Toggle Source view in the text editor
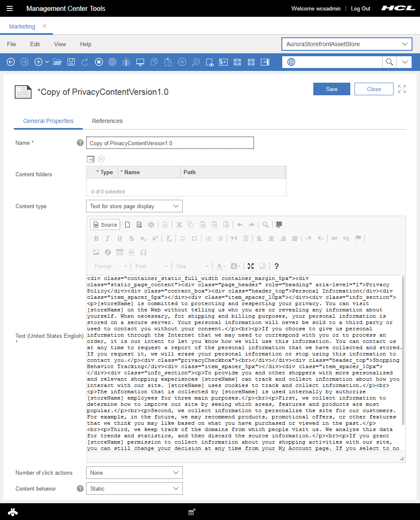This screenshot has width=420, height=520. coord(105,224)
